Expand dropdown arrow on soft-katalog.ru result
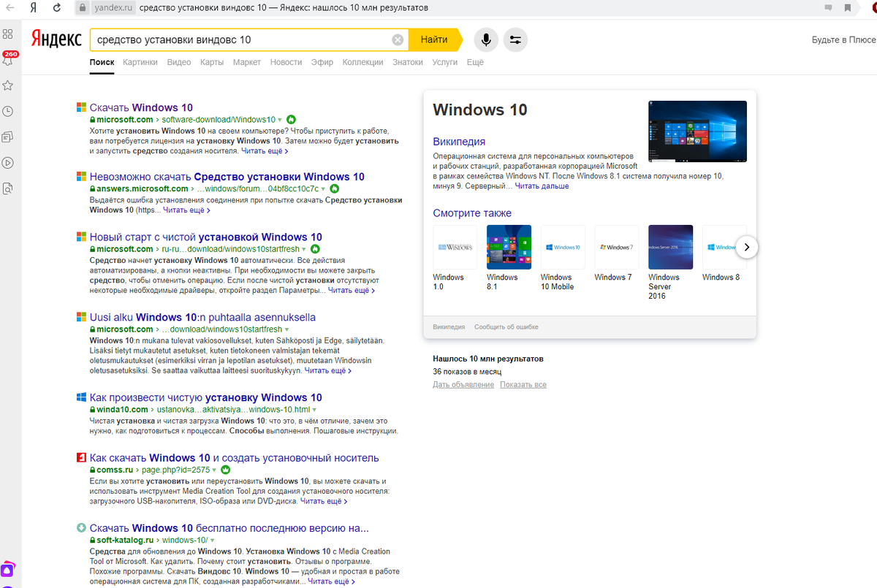 (213, 541)
